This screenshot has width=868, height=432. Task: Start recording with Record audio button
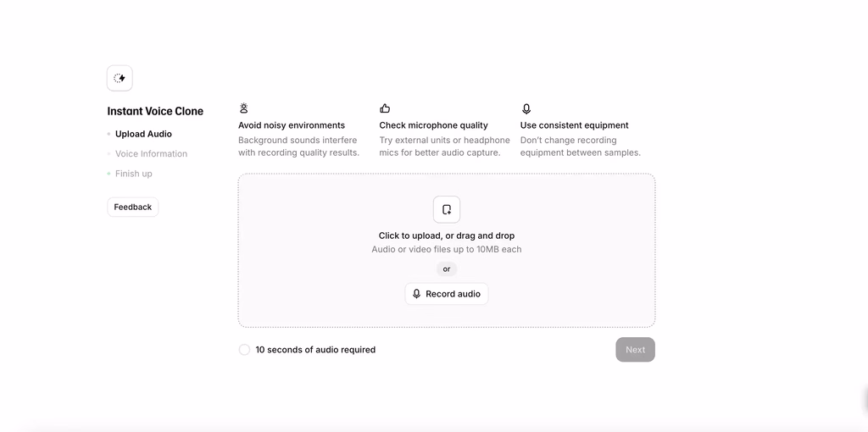tap(447, 294)
